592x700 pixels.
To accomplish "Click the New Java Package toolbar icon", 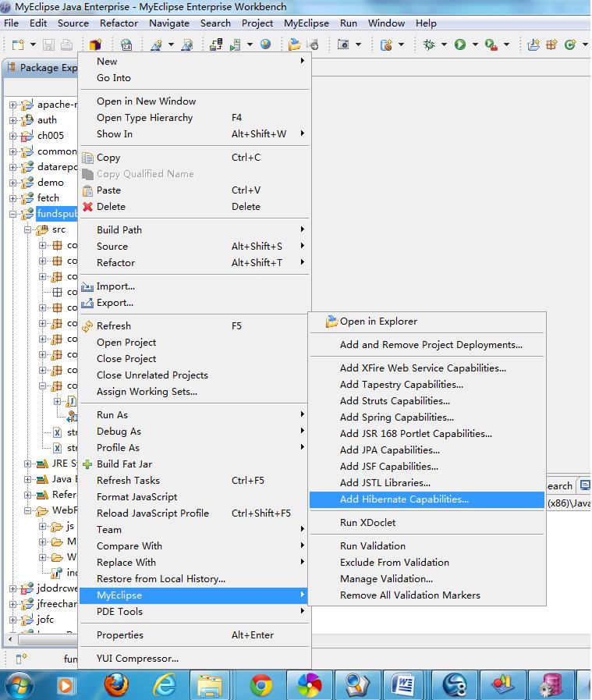I will coord(552,44).
